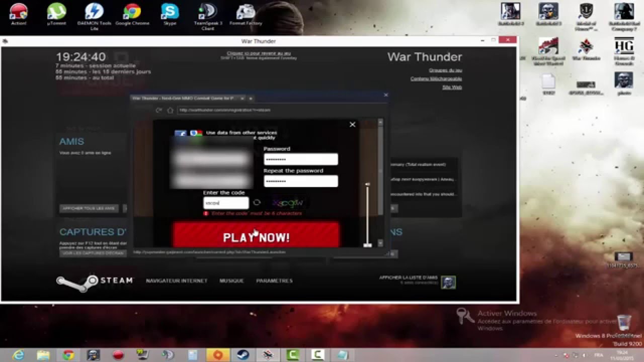Open the Heroes & Generals HG shortcut
The width and height of the screenshot is (644, 362).
click(624, 52)
